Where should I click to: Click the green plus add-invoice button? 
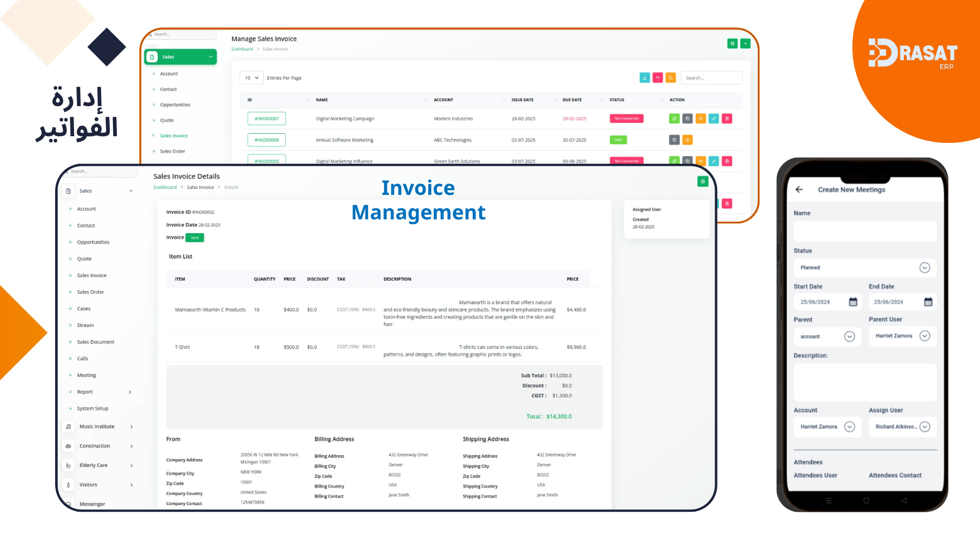pos(745,44)
